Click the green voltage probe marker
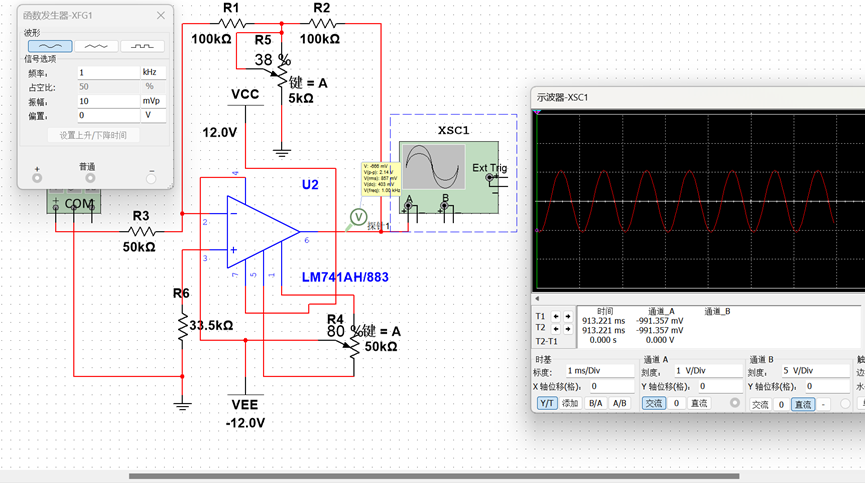 tap(358, 217)
